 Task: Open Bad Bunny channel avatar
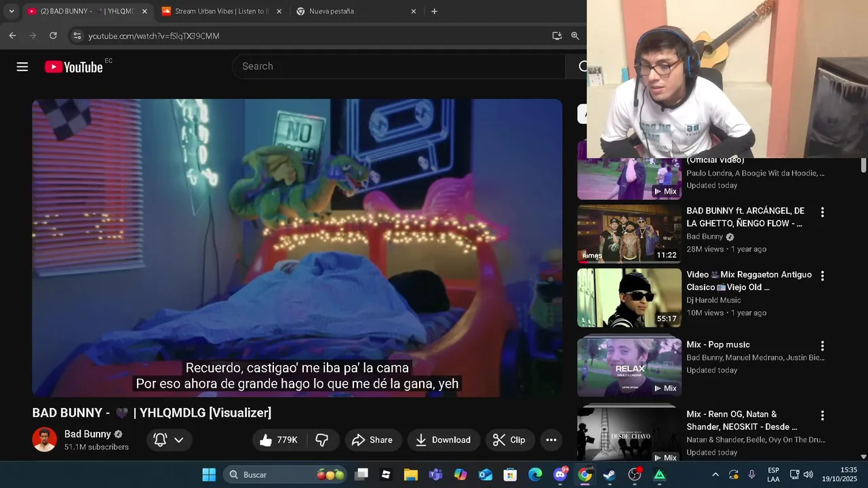coord(45,439)
